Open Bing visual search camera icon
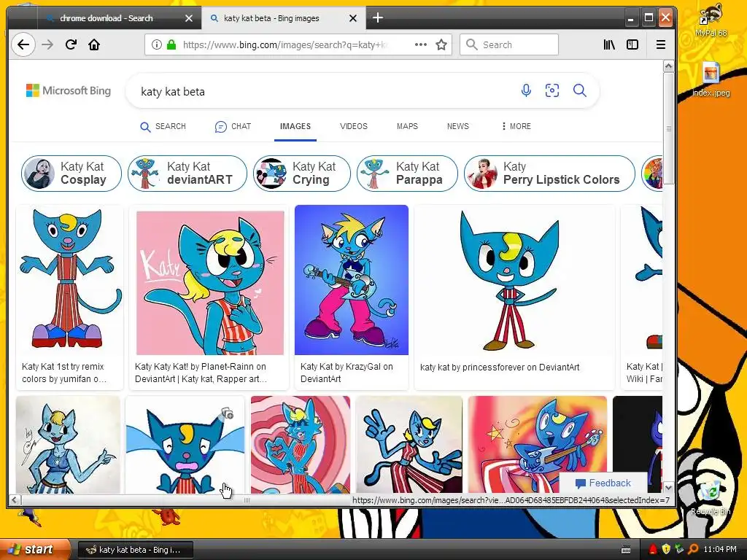Viewport: 747px width, 560px height. click(552, 90)
